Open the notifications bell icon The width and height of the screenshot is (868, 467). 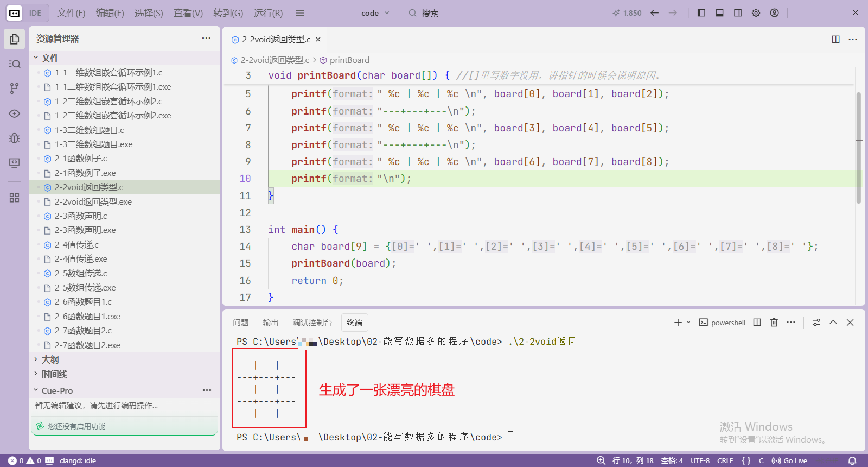(x=852, y=460)
